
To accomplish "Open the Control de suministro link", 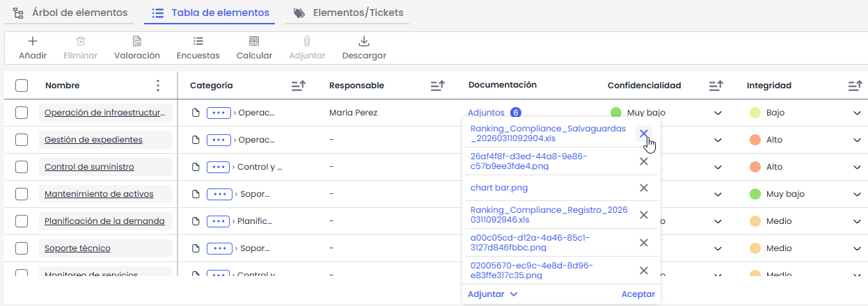I will click(89, 167).
